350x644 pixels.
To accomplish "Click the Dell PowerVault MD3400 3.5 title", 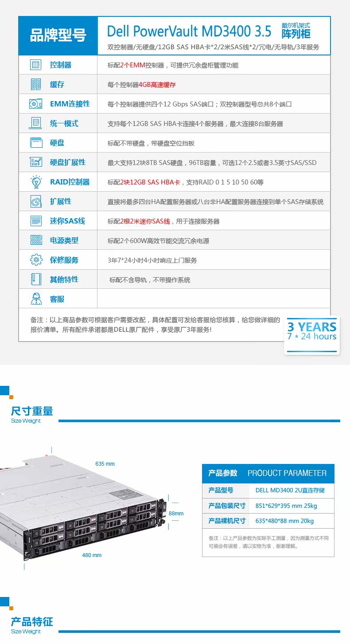I will pyautogui.click(x=189, y=31).
